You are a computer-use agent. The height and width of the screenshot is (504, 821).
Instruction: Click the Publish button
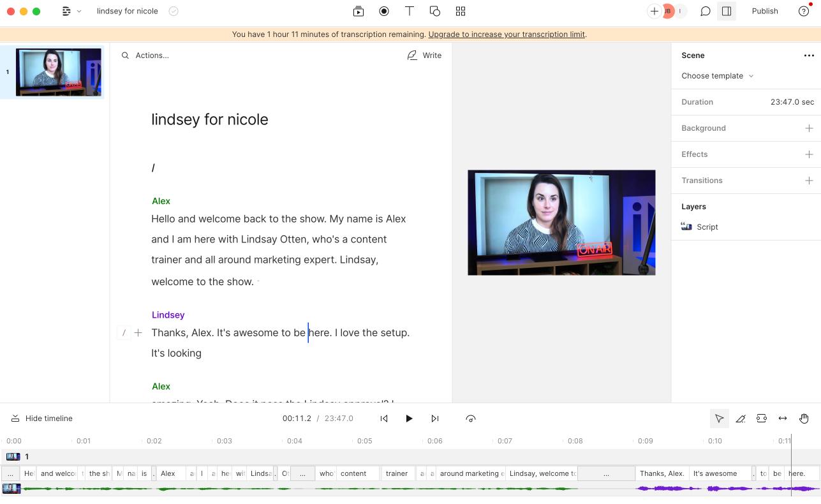765,11
